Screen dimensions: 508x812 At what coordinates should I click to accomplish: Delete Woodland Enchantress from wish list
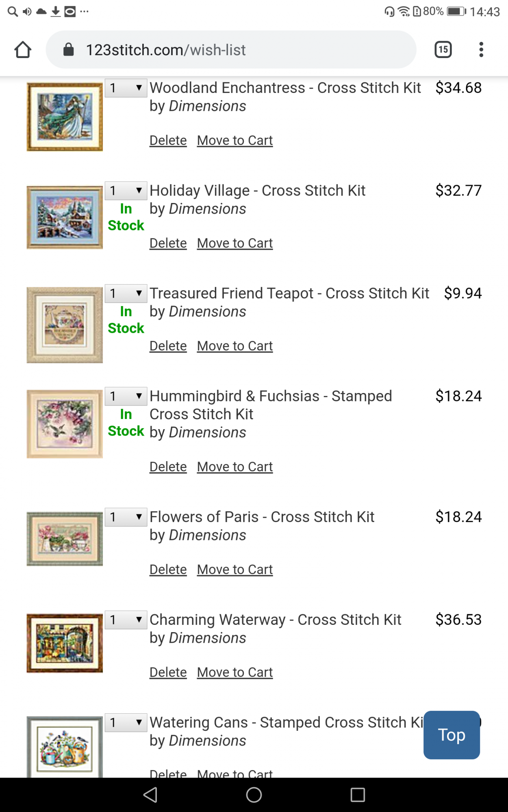pos(168,140)
